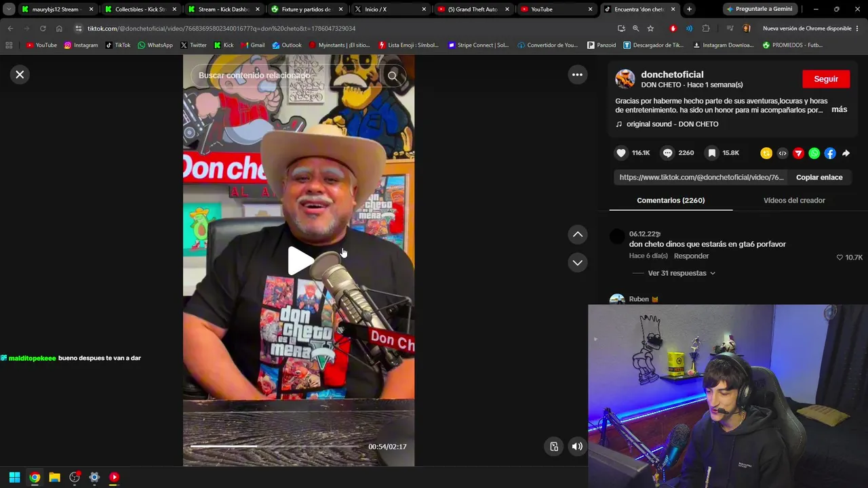Viewport: 868px width, 488px height.
Task: Save the video with the bookmark icon
Action: click(x=712, y=153)
